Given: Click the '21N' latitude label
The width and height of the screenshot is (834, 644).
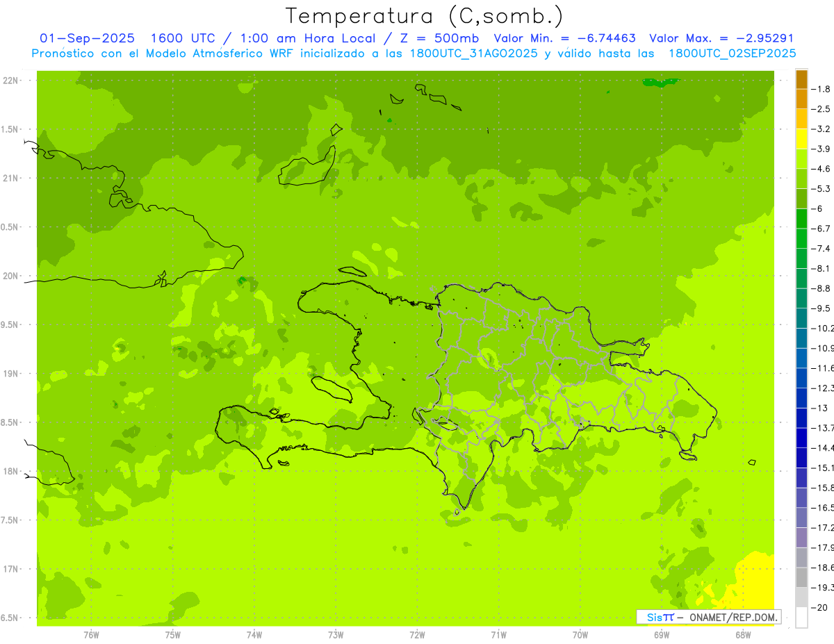Looking at the screenshot, I should [x=11, y=178].
